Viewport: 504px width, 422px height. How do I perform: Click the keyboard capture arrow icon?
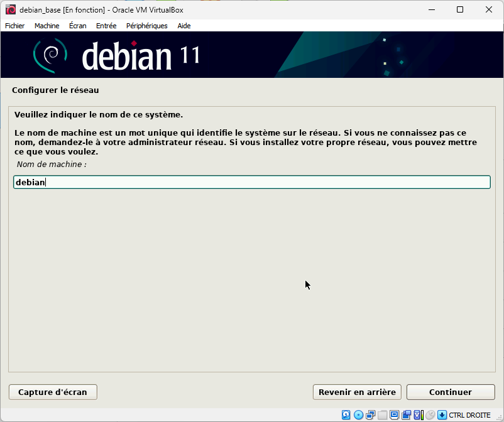[442, 415]
